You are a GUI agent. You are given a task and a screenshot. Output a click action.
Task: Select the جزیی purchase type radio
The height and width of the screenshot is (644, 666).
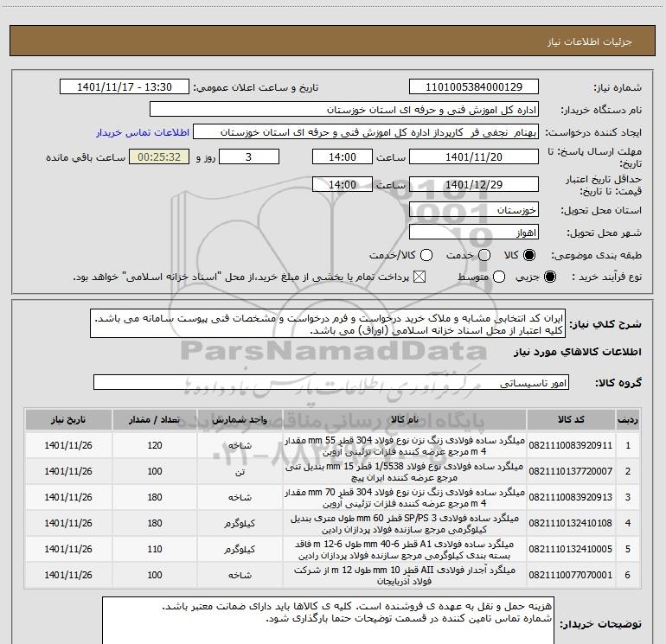click(549, 277)
